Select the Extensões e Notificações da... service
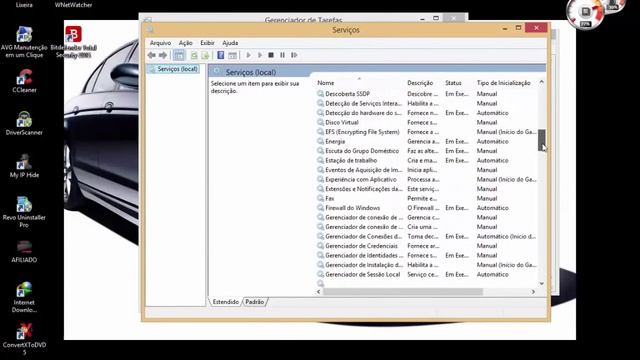This screenshot has width=640, height=360. 427,189
